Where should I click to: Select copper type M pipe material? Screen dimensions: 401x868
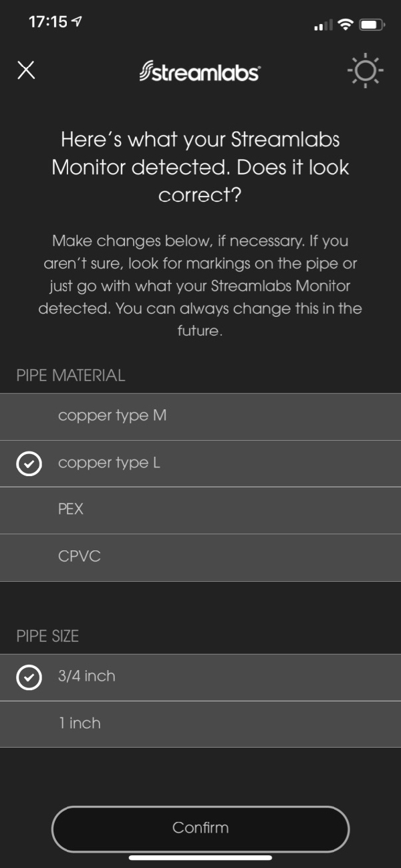coord(200,416)
